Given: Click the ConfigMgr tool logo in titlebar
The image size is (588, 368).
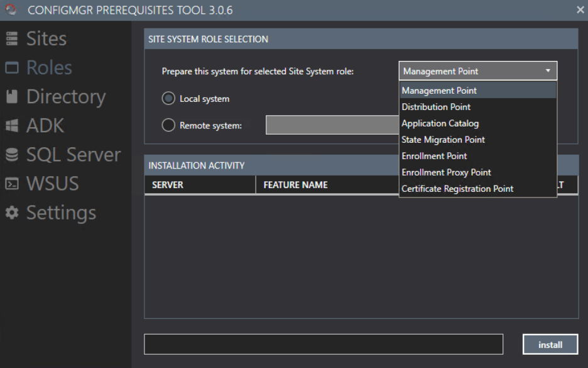Looking at the screenshot, I should (9, 9).
